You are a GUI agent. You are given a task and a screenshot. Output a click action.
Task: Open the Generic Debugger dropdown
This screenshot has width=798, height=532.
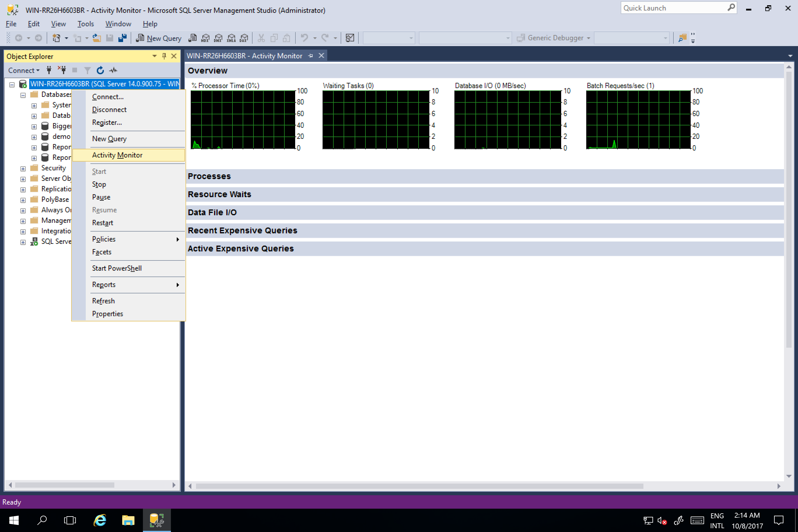pyautogui.click(x=588, y=38)
